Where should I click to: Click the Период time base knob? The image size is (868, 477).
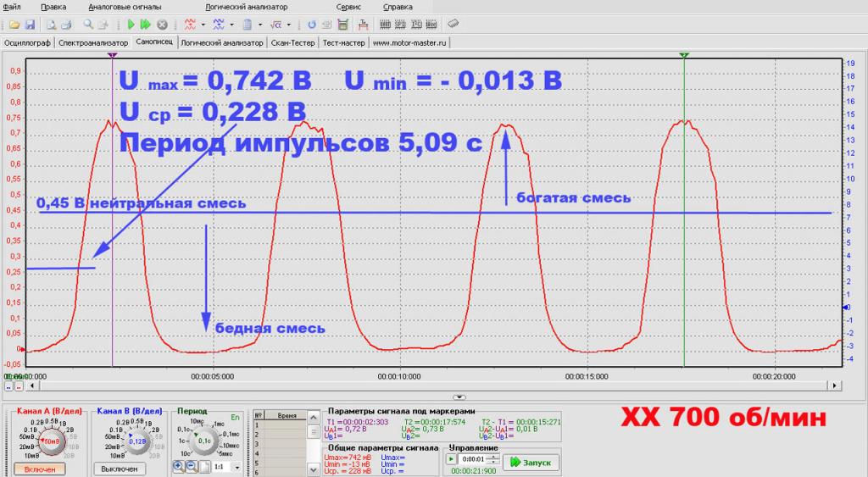click(x=203, y=440)
